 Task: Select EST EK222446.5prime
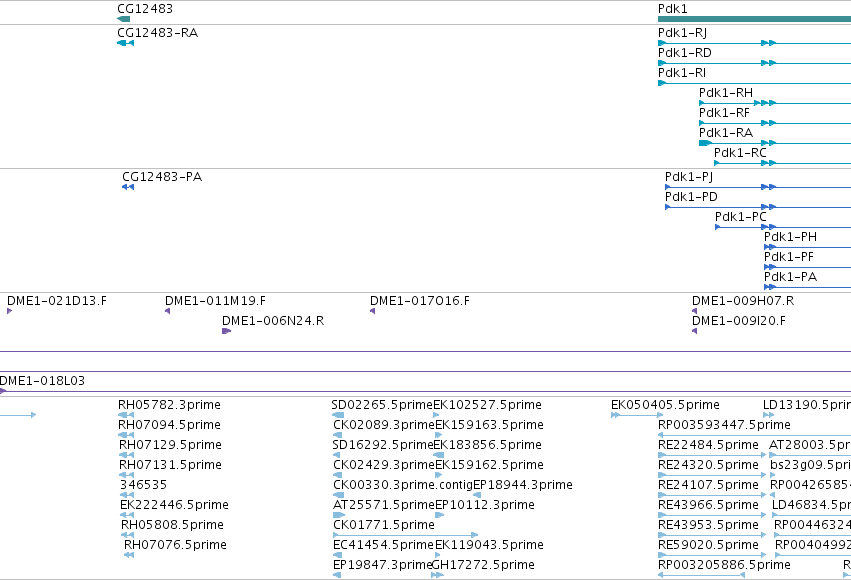pos(127,515)
